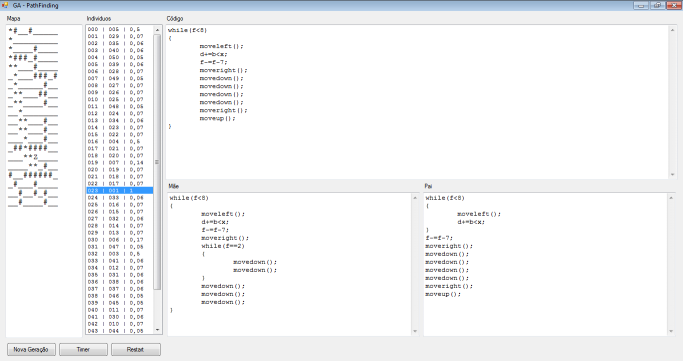Click the Mapa label
Viewport: 683px width, 361px height.
click(x=14, y=18)
